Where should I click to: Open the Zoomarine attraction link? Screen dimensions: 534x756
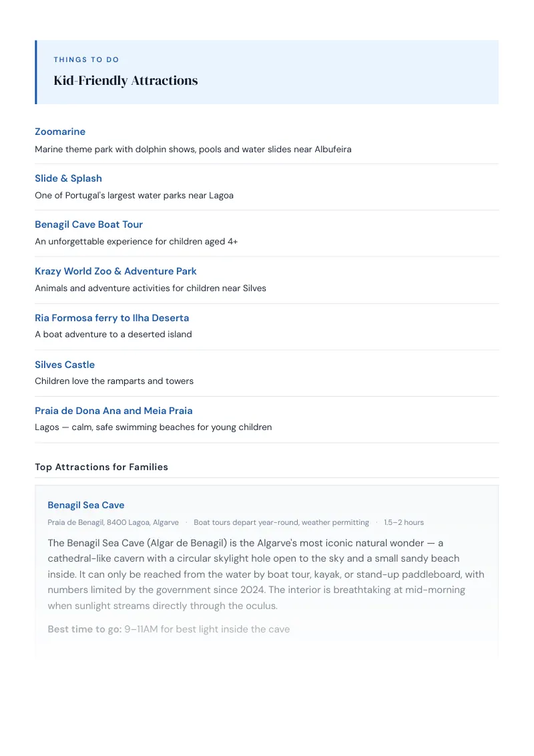pyautogui.click(x=60, y=132)
